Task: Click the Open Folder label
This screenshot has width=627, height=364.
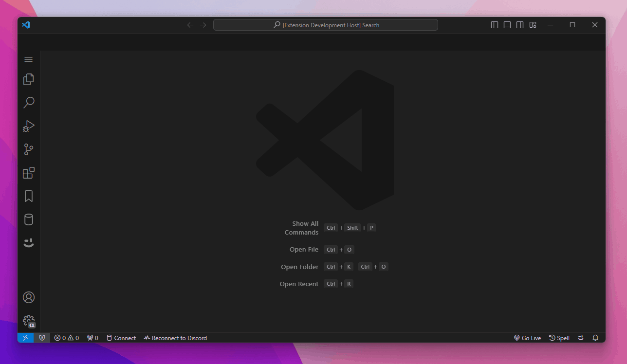Action: click(300, 267)
